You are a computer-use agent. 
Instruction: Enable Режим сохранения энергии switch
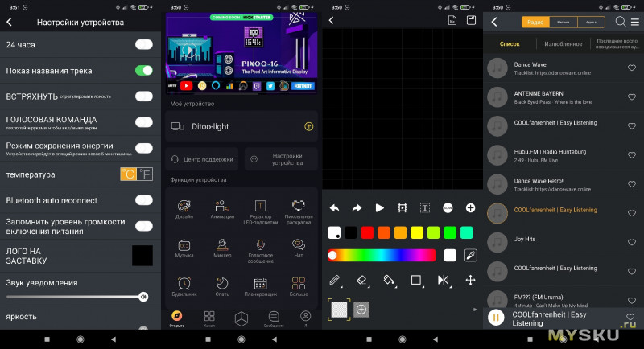pos(144,148)
